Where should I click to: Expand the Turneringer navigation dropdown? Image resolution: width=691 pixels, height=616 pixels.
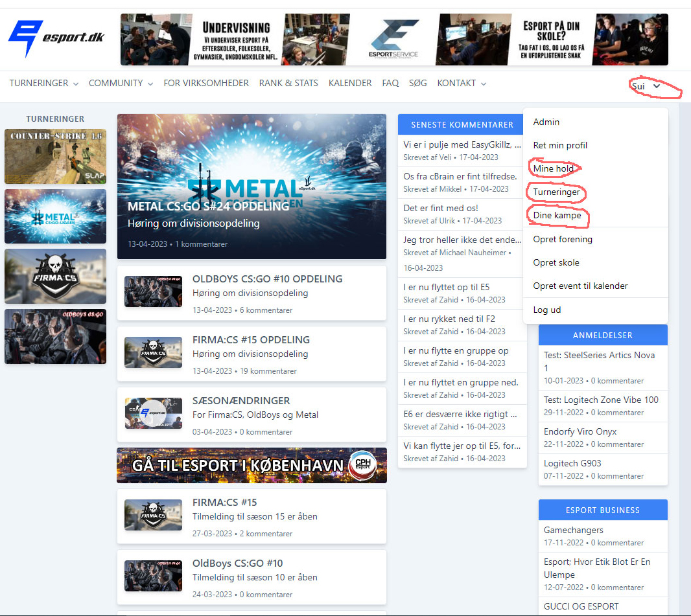[x=43, y=84]
